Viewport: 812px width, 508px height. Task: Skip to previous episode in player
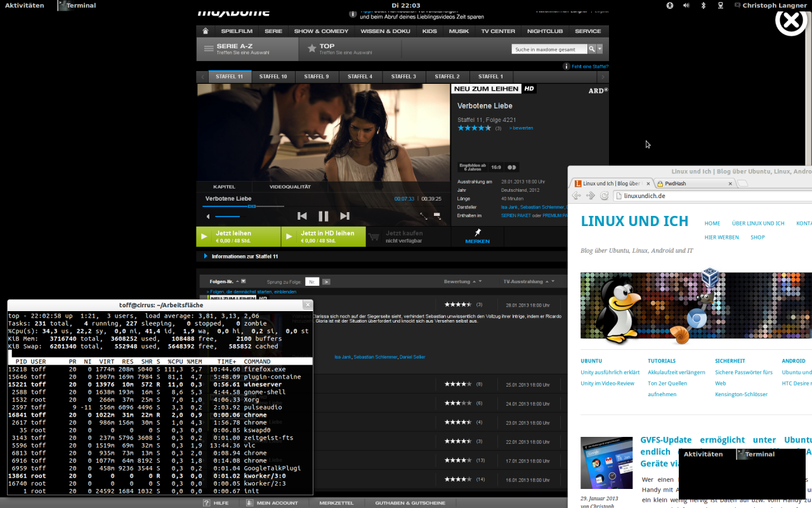pos(303,216)
